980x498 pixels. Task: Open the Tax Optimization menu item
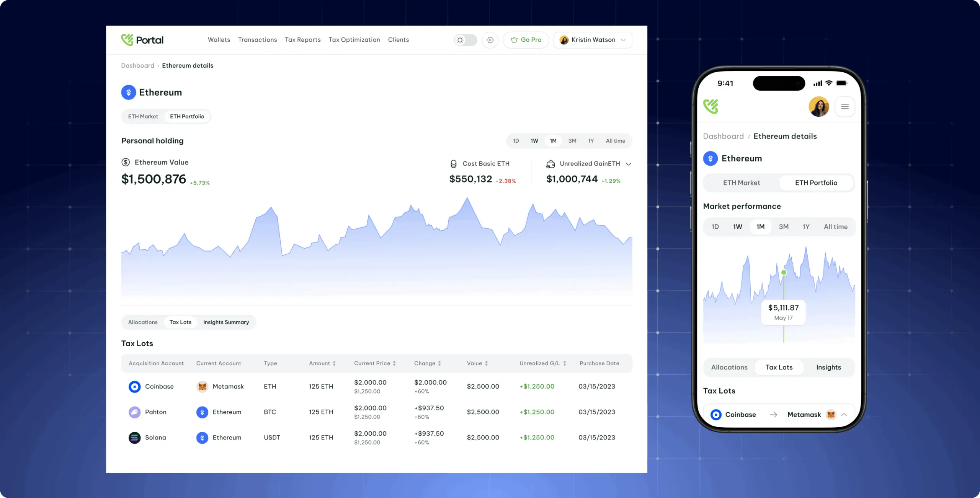(354, 40)
